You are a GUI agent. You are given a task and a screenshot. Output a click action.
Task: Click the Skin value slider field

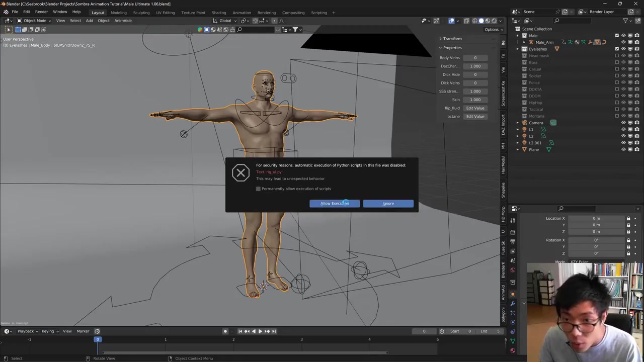[475, 100]
